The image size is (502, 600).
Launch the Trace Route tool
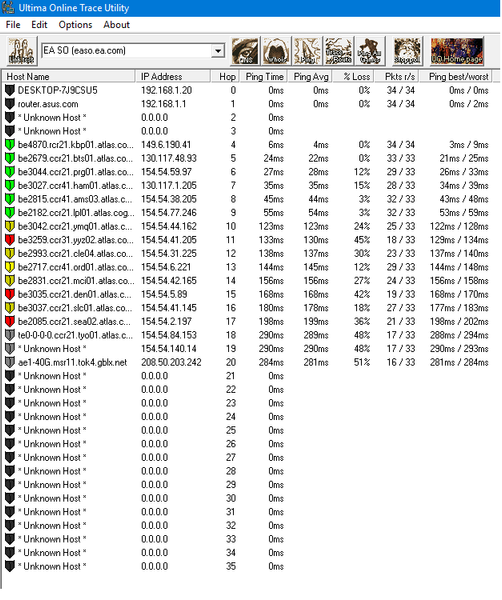point(339,51)
